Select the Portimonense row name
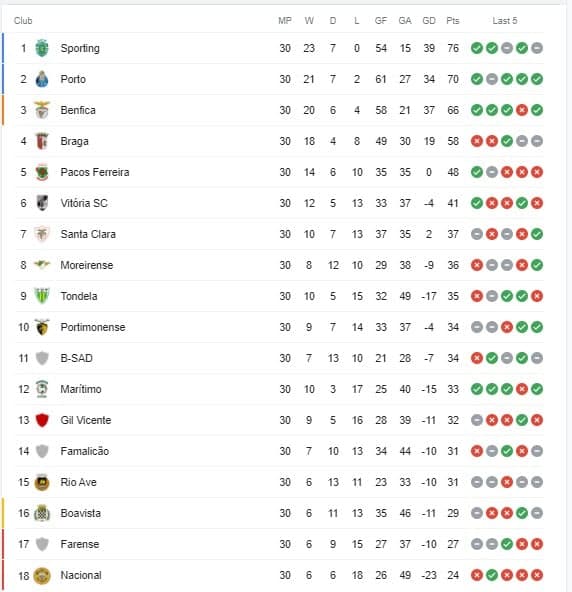This screenshot has width=572, height=592. coord(93,327)
